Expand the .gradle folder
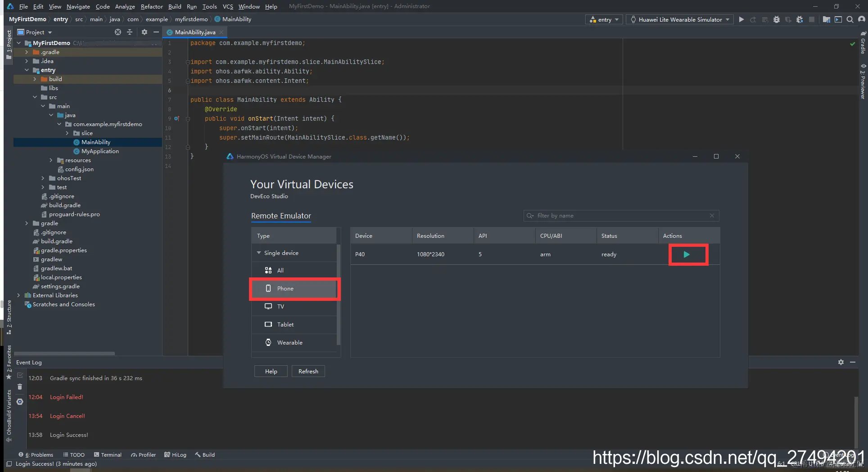Viewport: 868px width, 472px height. coord(27,52)
